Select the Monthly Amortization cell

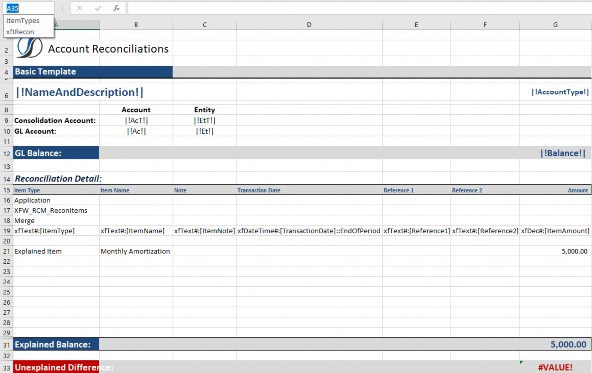[x=135, y=251]
